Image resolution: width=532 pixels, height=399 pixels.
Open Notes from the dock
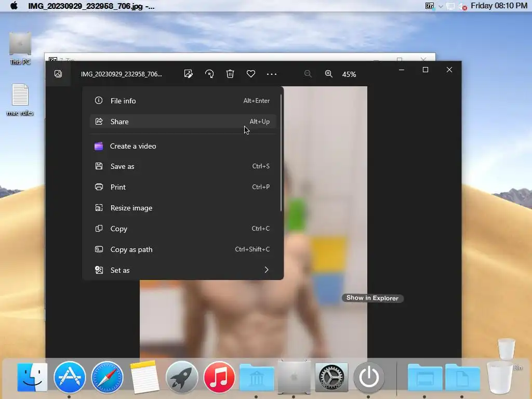coord(144,377)
